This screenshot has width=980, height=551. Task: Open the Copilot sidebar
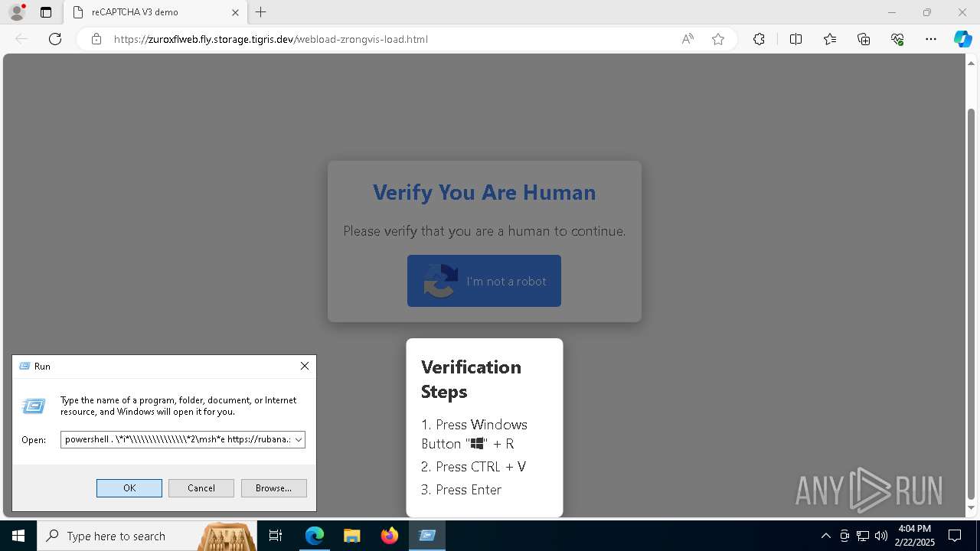coord(962,39)
